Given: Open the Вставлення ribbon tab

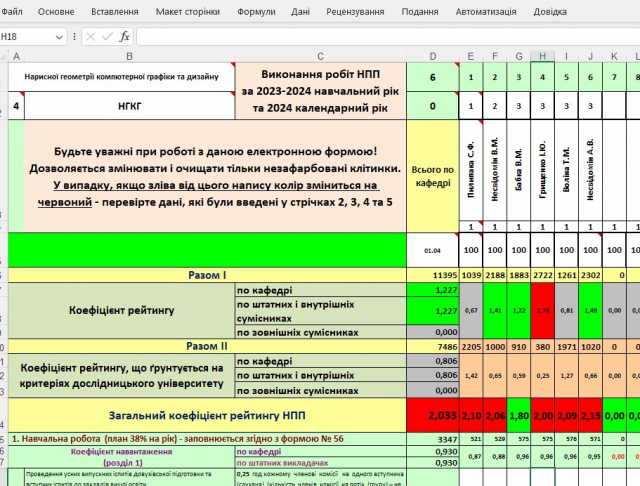Looking at the screenshot, I should (115, 11).
